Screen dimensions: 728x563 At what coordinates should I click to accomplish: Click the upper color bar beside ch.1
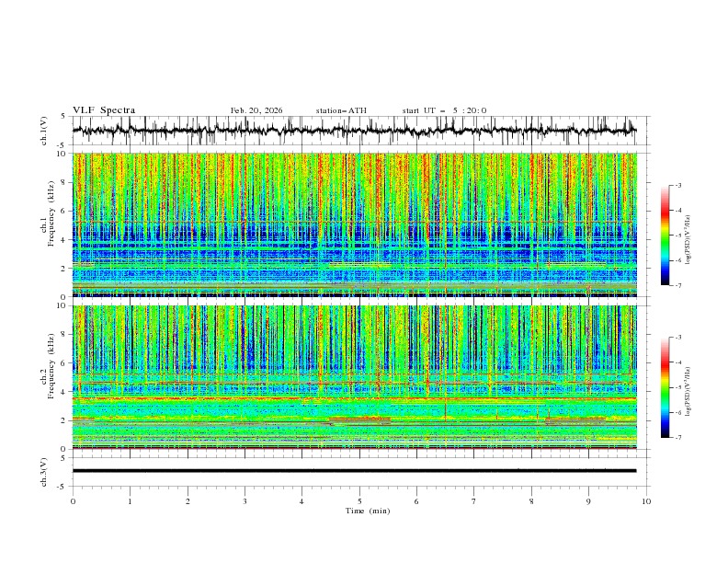665,235
